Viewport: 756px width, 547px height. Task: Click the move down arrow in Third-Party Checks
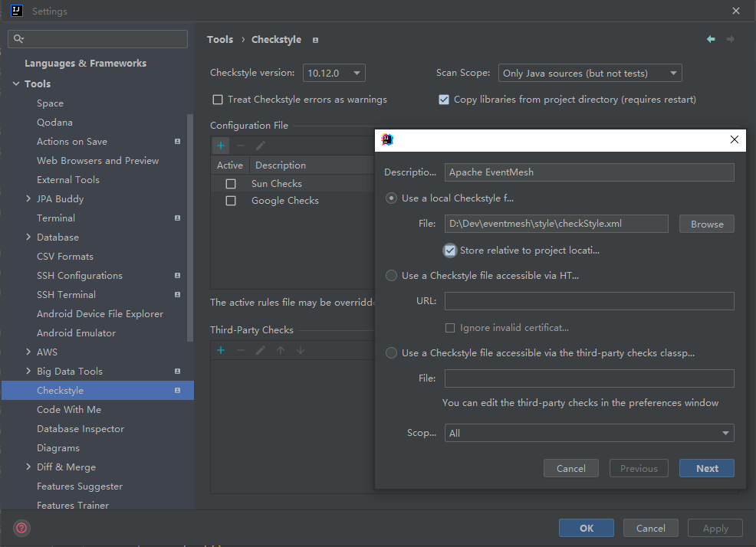point(301,350)
